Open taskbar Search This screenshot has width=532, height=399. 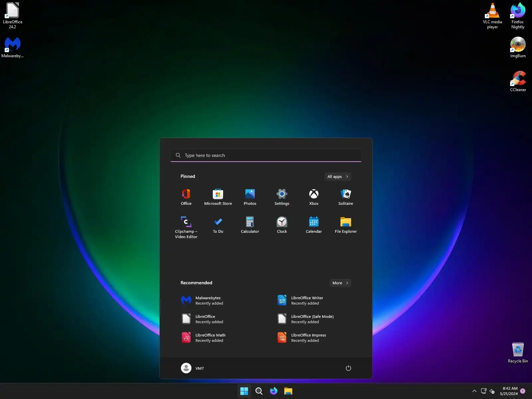coord(259,391)
